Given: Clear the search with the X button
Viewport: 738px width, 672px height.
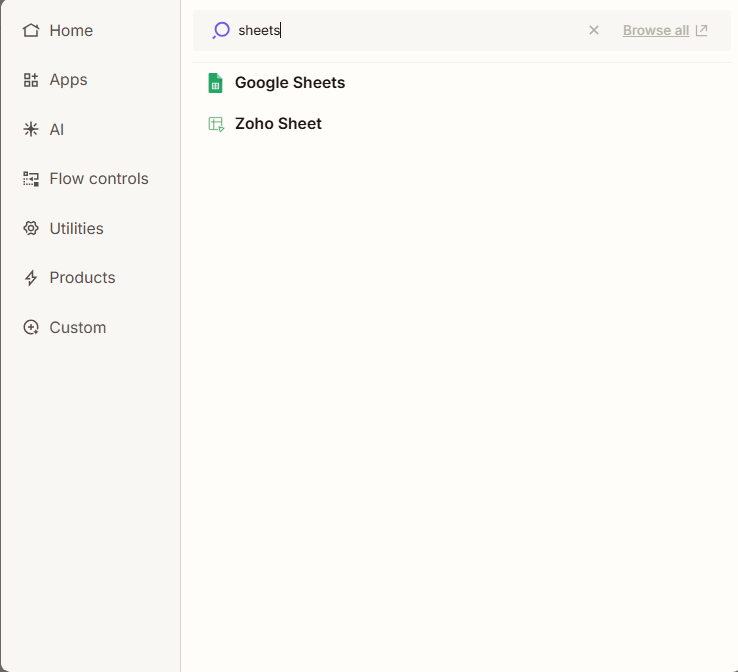Looking at the screenshot, I should (x=594, y=30).
